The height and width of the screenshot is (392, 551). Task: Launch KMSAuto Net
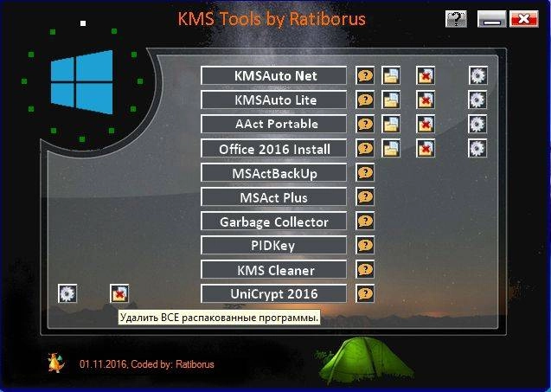pyautogui.click(x=273, y=75)
